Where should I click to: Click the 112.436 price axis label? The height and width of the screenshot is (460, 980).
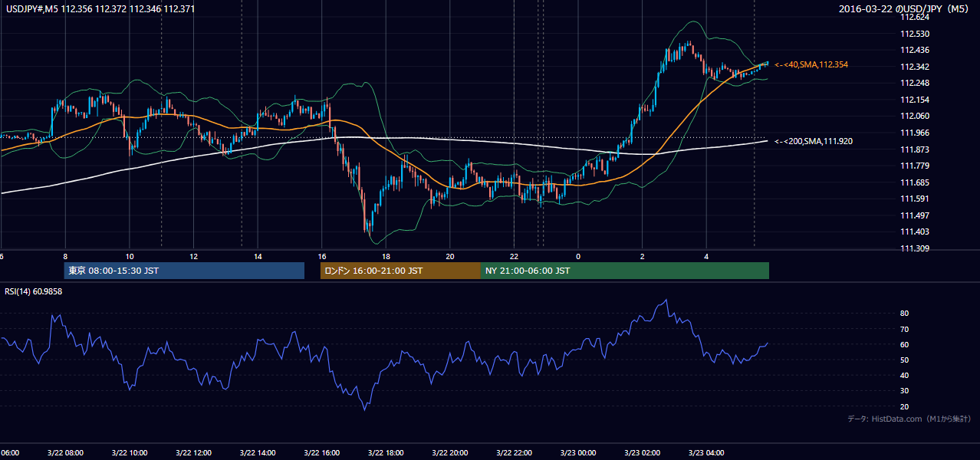914,50
